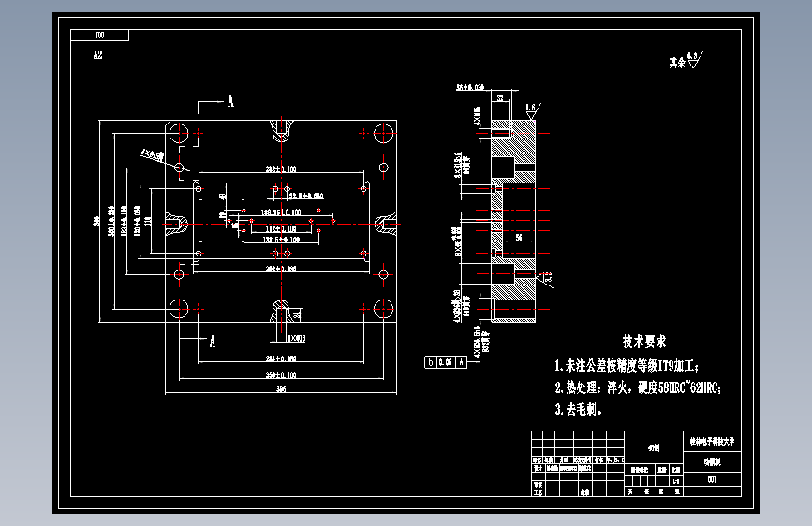Click the "001" drawing number cell

point(712,480)
